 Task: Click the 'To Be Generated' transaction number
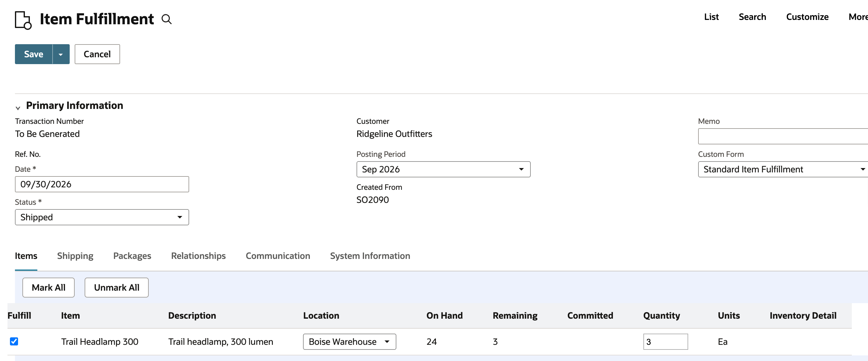[x=47, y=134]
